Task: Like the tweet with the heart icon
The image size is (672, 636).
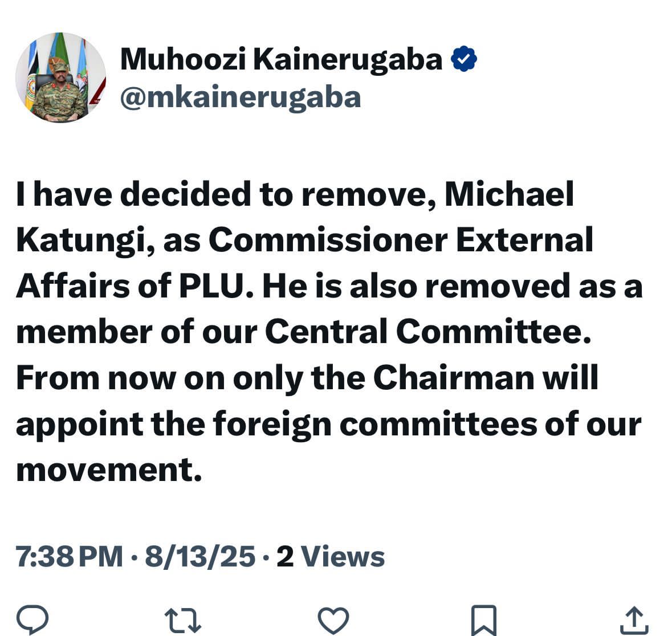Action: (333, 621)
